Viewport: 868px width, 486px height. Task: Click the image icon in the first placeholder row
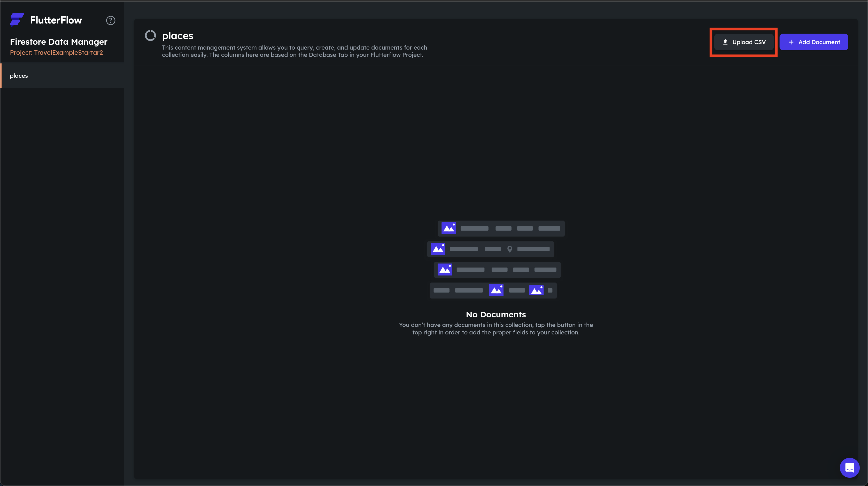[x=448, y=228]
